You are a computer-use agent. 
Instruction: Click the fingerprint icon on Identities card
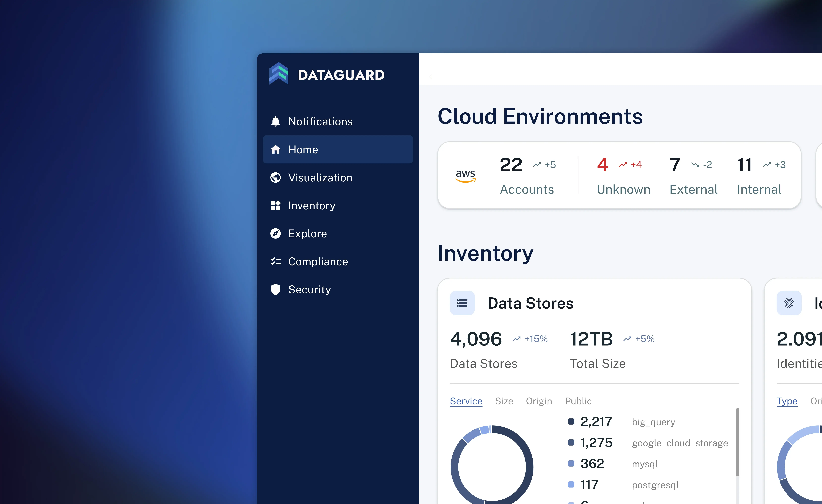pyautogui.click(x=789, y=303)
